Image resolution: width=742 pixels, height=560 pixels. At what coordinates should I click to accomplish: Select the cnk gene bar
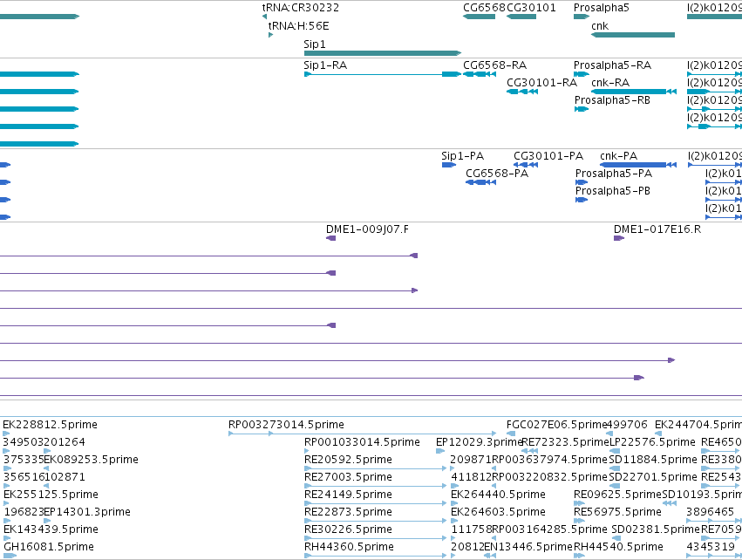click(633, 35)
